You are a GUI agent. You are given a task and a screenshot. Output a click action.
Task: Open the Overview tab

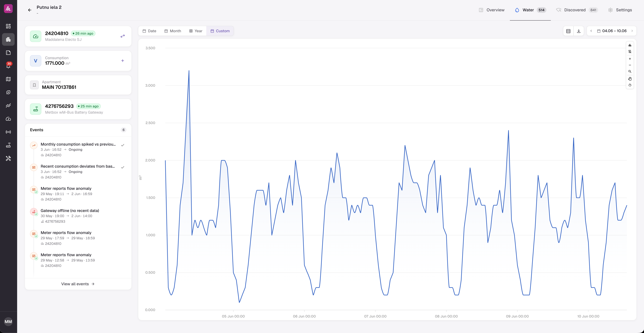pyautogui.click(x=492, y=10)
